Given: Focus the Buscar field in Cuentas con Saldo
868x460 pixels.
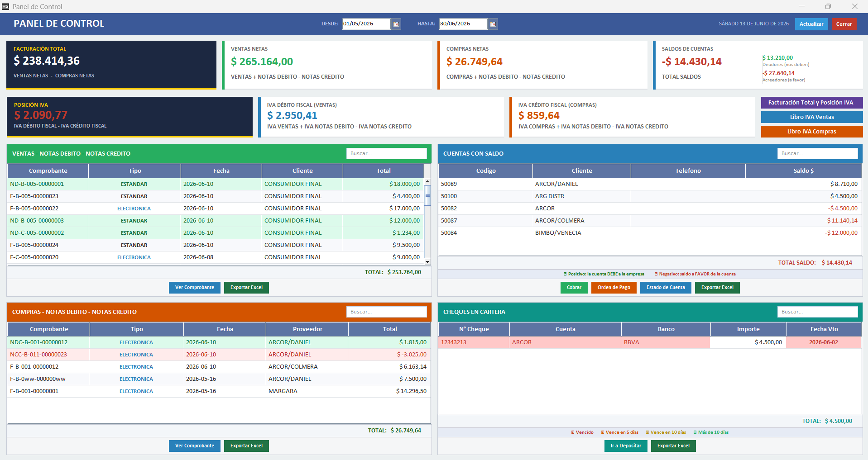Looking at the screenshot, I should (x=817, y=153).
